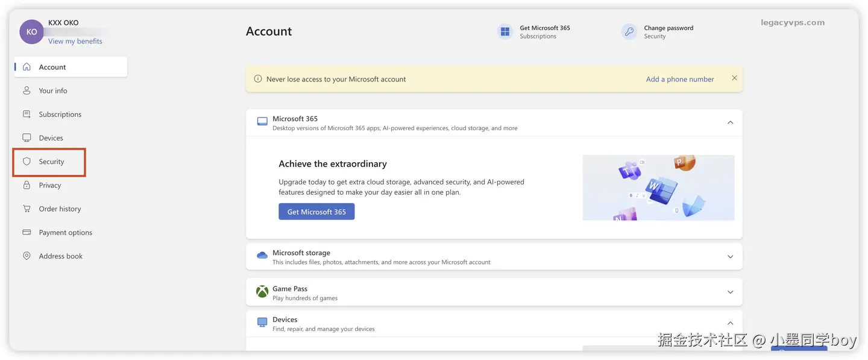Collapse the Microsoft 365 section
This screenshot has width=868, height=360.
pyautogui.click(x=730, y=122)
